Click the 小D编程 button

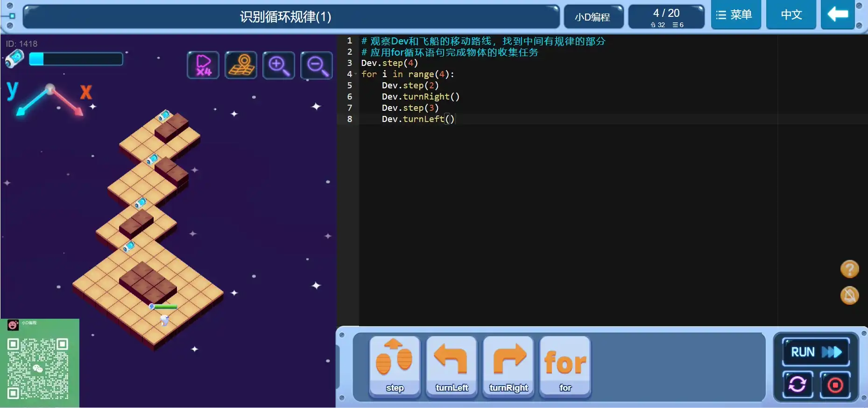coord(593,17)
